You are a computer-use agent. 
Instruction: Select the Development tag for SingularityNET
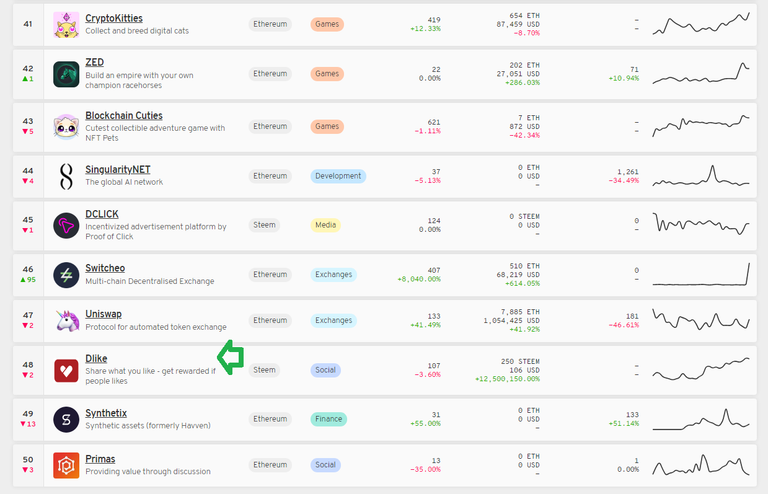[x=338, y=176]
